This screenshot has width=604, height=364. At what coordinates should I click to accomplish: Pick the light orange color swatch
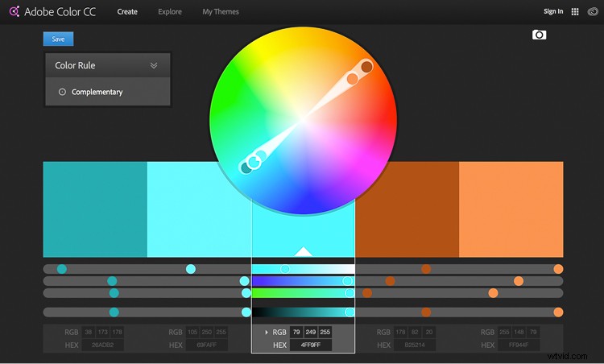pos(511,209)
